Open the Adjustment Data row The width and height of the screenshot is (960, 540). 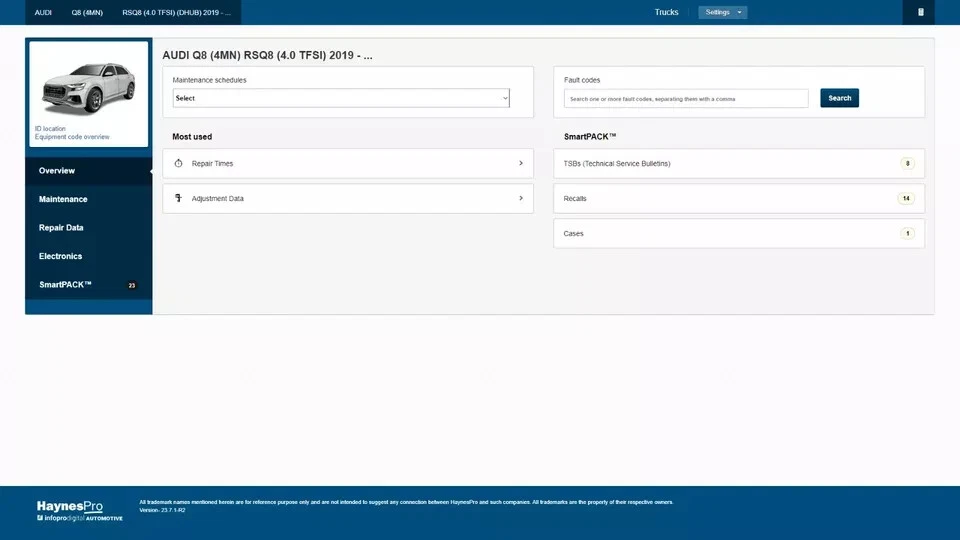point(348,198)
